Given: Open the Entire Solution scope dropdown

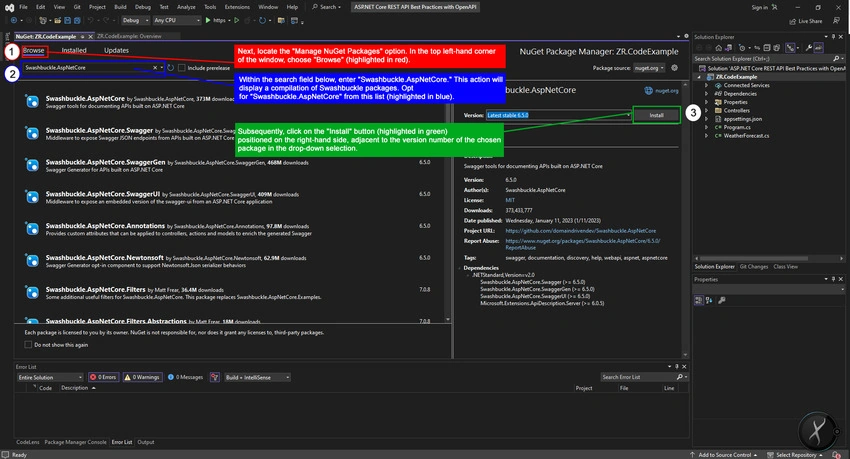Looking at the screenshot, I should [50, 377].
